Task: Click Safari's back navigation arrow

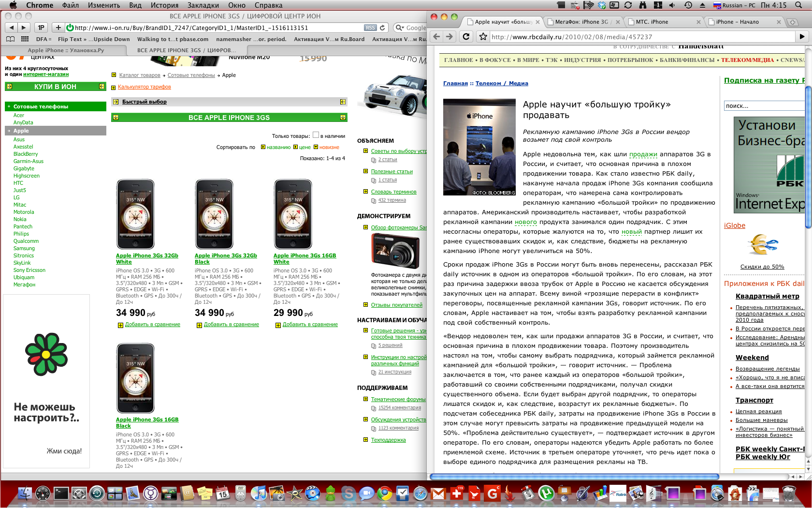Action: (12, 28)
